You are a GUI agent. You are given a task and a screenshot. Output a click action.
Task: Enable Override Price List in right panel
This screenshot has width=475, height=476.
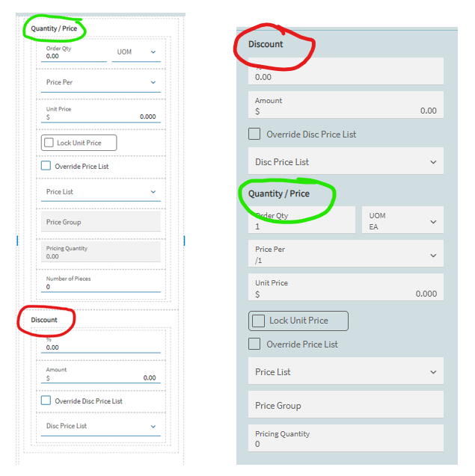click(x=254, y=344)
